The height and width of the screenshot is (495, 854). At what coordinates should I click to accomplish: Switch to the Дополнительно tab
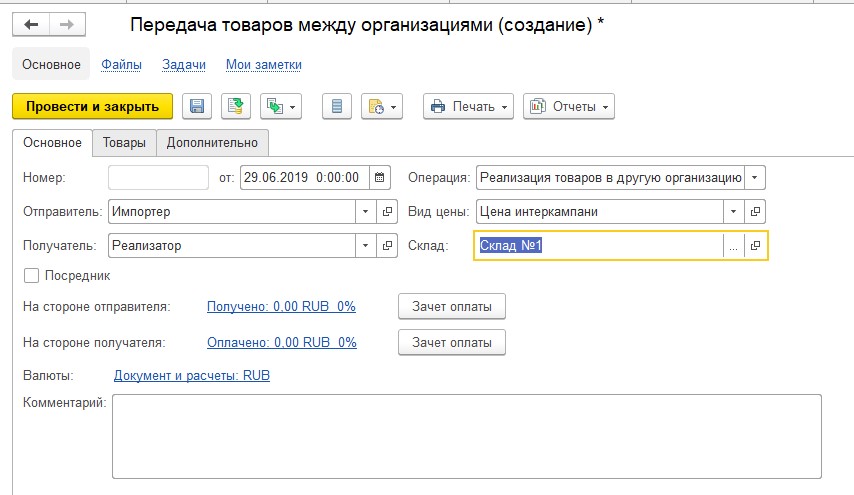coord(212,143)
